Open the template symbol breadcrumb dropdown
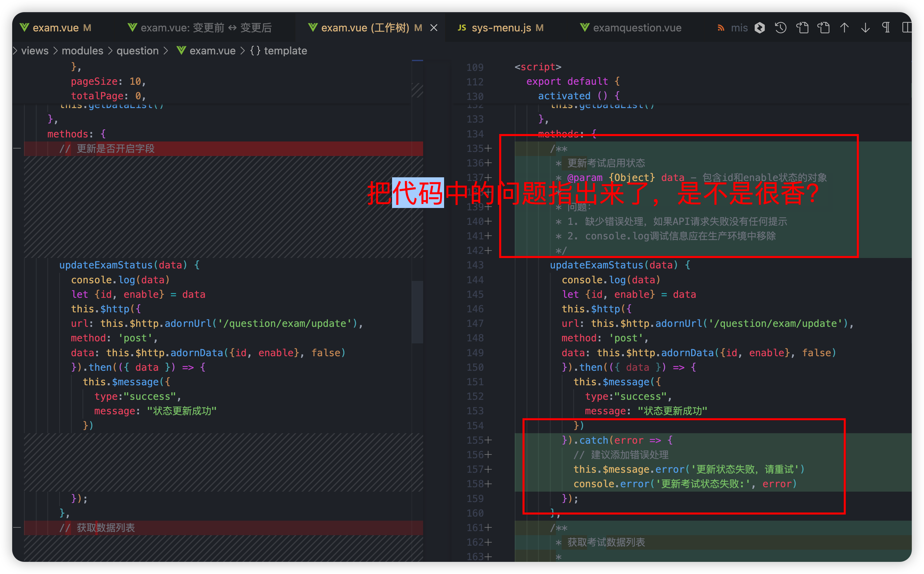 point(285,51)
